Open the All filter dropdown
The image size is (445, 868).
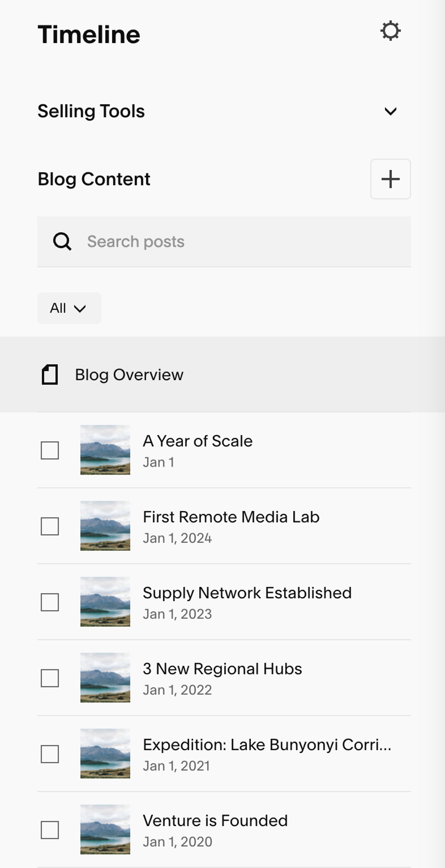pos(69,308)
